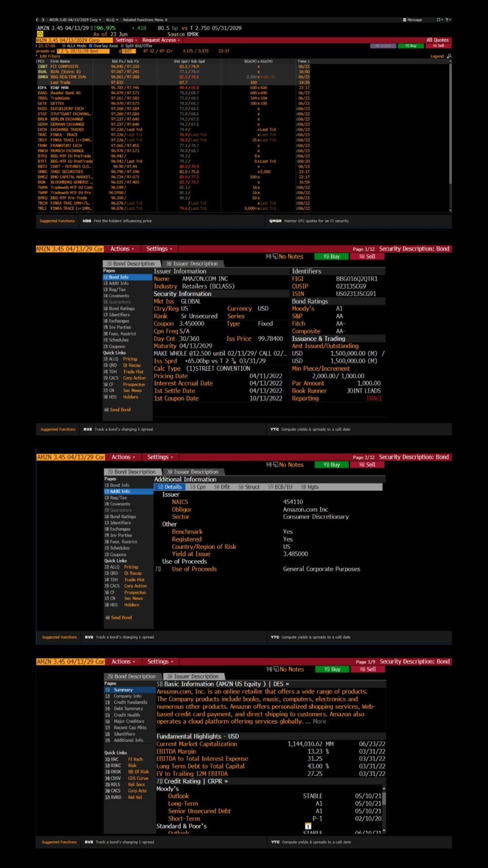Click the back arrow in the top command bar

(38, 20)
